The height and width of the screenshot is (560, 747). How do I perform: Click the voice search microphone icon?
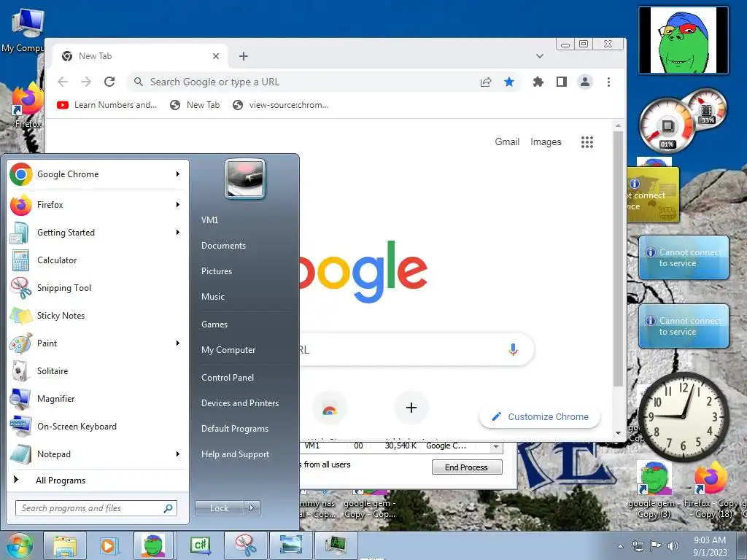point(513,349)
